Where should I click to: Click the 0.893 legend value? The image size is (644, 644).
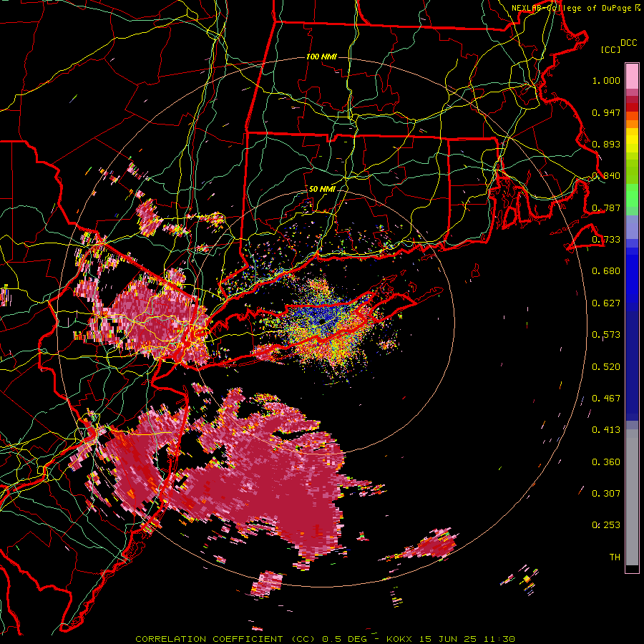coord(606,144)
